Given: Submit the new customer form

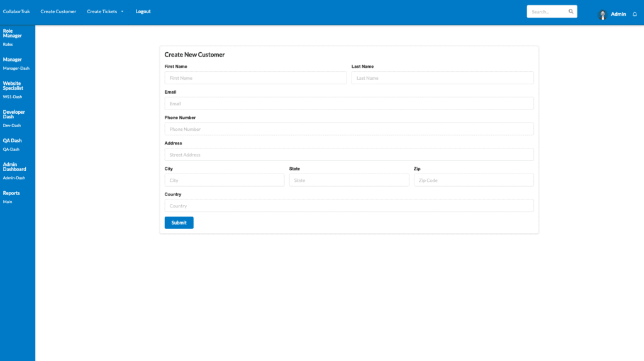Looking at the screenshot, I should pos(179,223).
